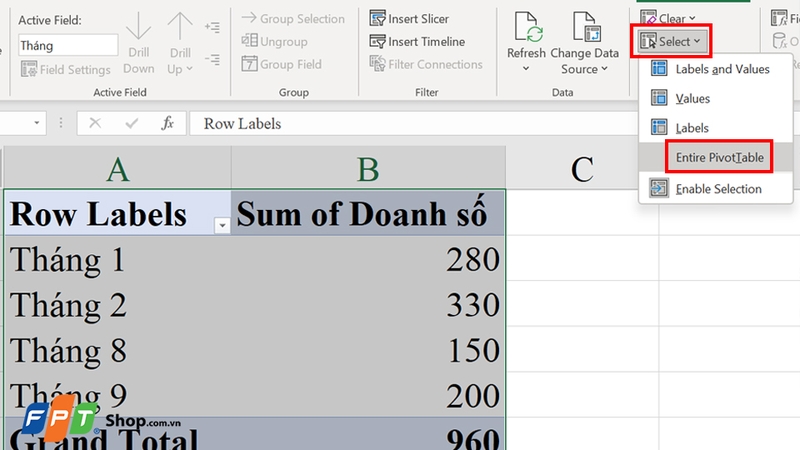The image size is (800, 450).
Task: Click the Row Labels header cell
Action: pyautogui.click(x=117, y=213)
